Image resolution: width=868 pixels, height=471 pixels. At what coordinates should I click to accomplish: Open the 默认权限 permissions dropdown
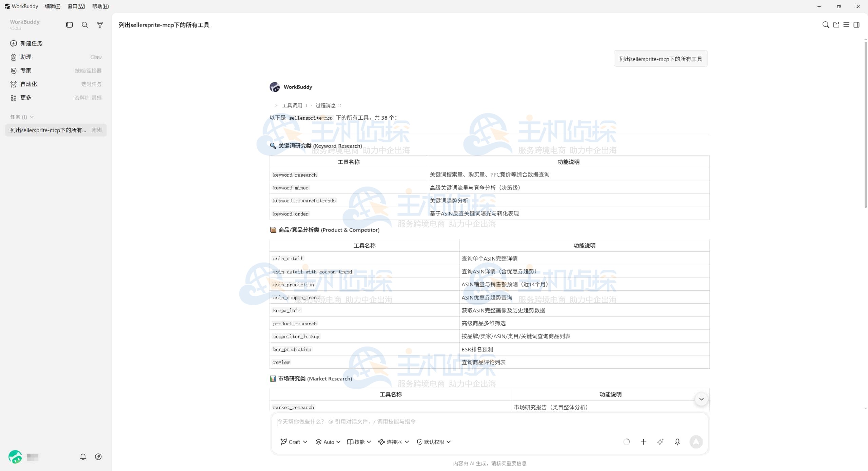tap(434, 442)
